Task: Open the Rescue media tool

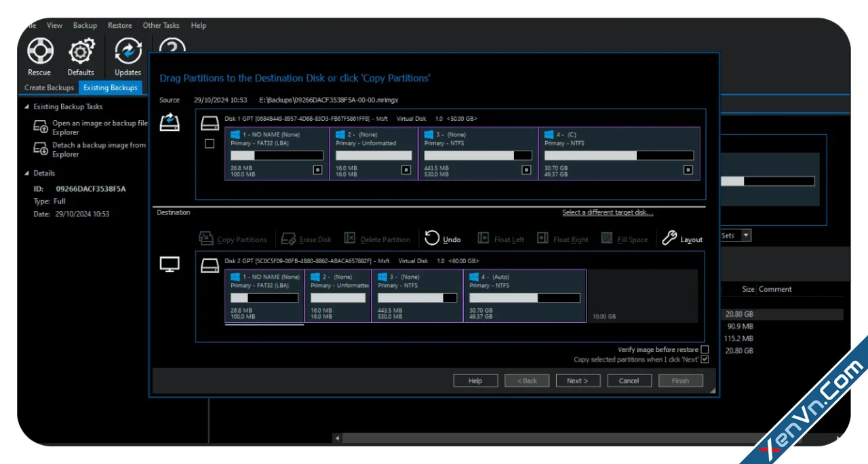Action: [x=40, y=51]
